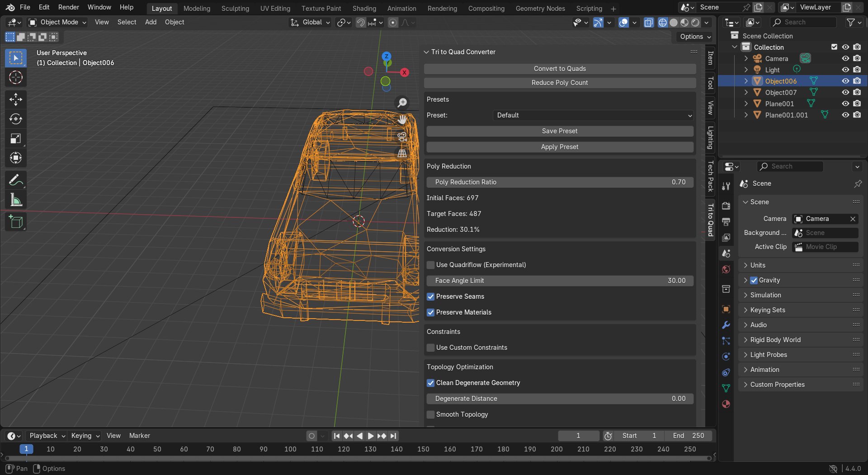
Task: Open the Add menu
Action: pyautogui.click(x=151, y=22)
